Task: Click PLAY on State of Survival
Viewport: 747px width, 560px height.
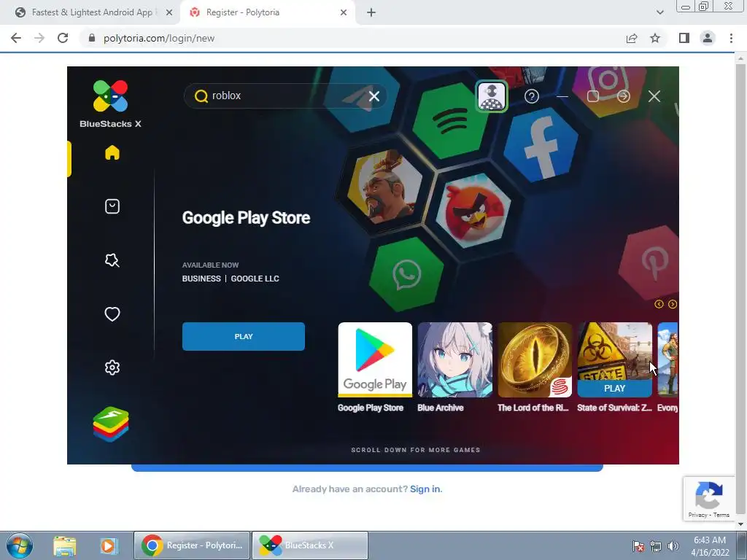Action: (614, 389)
